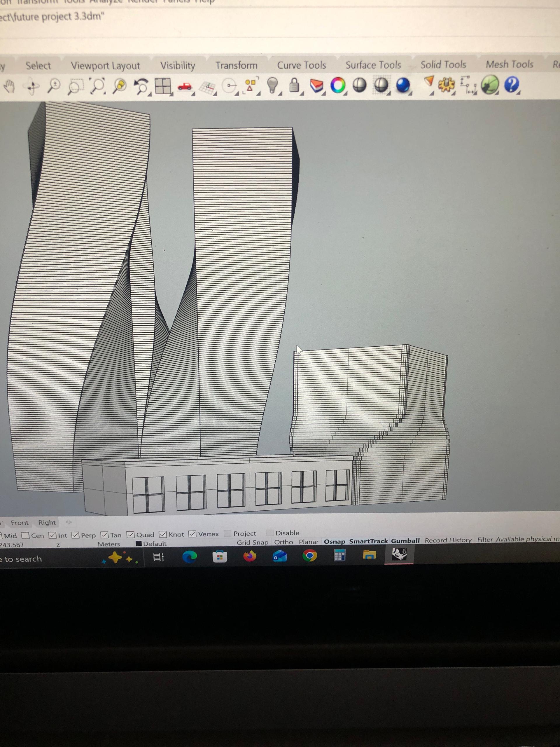Open the color wheel icon
Image resolution: width=560 pixels, height=747 pixels.
click(x=338, y=85)
